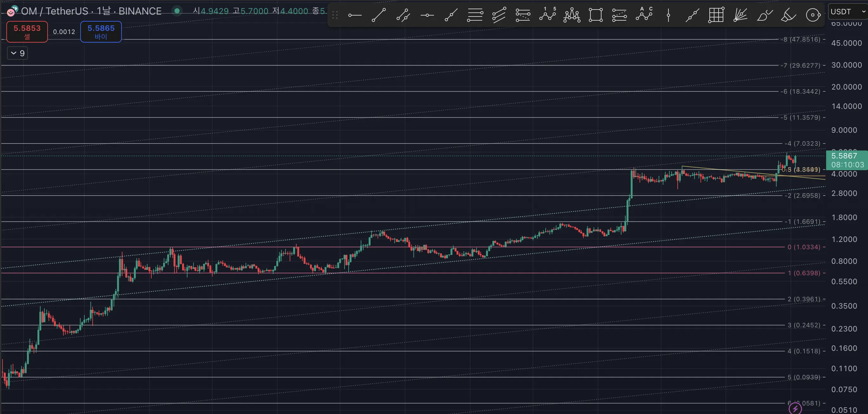Select the Highlighter tool
Screen dimensions: 868x414
click(x=788, y=15)
